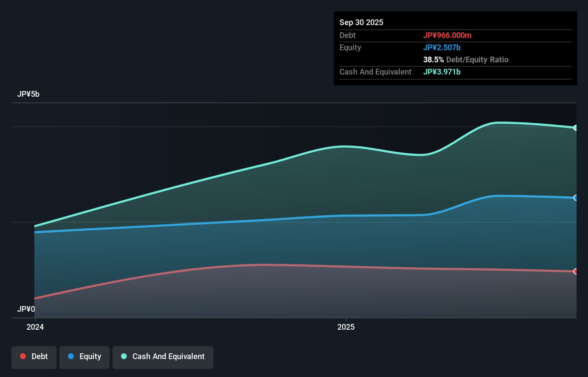This screenshot has height=377, width=588.
Task: Click the teal Cash And Equivalent legend dot
Action: [124, 356]
